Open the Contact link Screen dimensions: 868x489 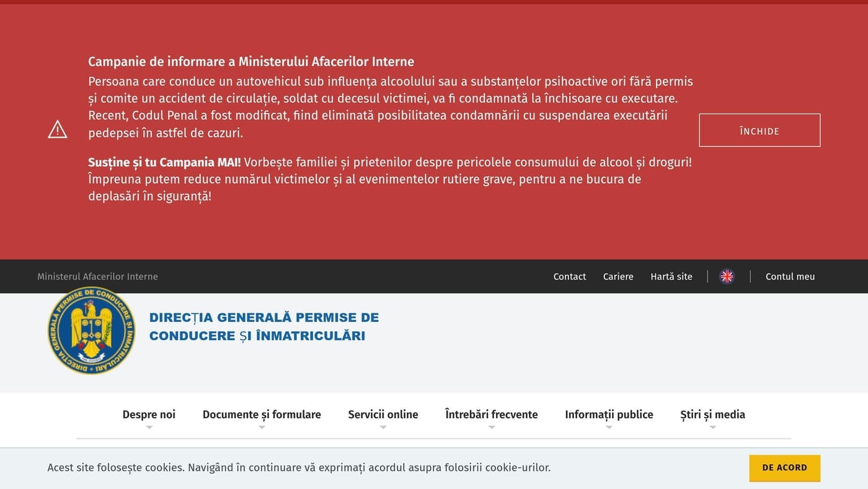[x=570, y=277]
